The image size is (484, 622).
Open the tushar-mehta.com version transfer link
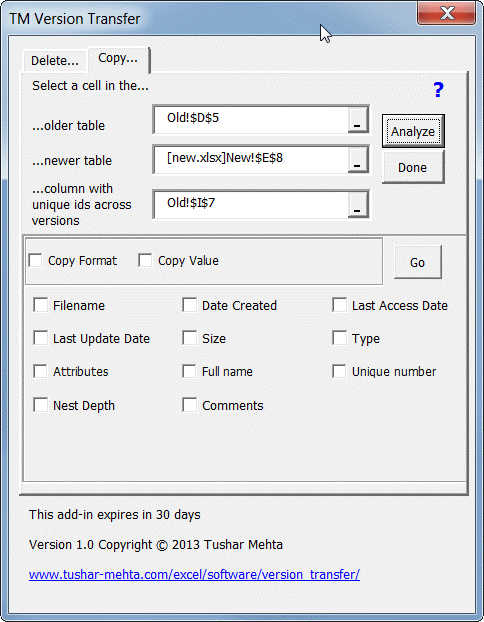point(194,574)
